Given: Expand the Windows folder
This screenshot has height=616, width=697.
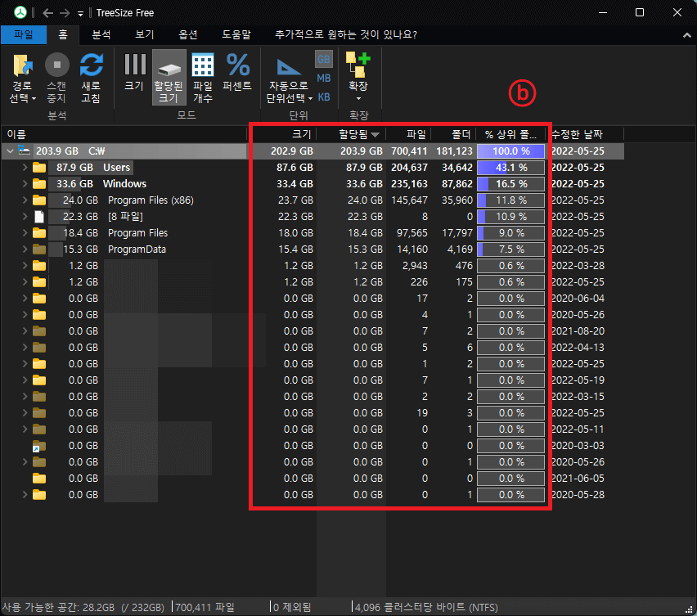Looking at the screenshot, I should [x=25, y=184].
